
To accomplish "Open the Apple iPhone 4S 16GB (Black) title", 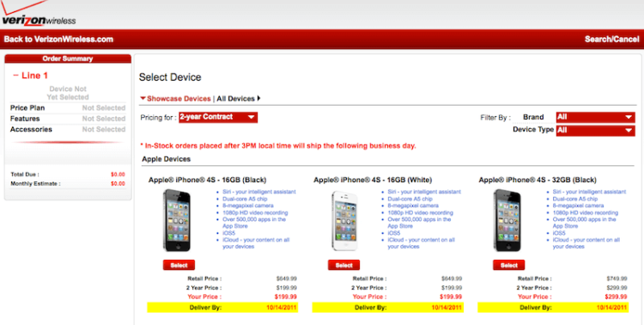I will pyautogui.click(x=208, y=180).
